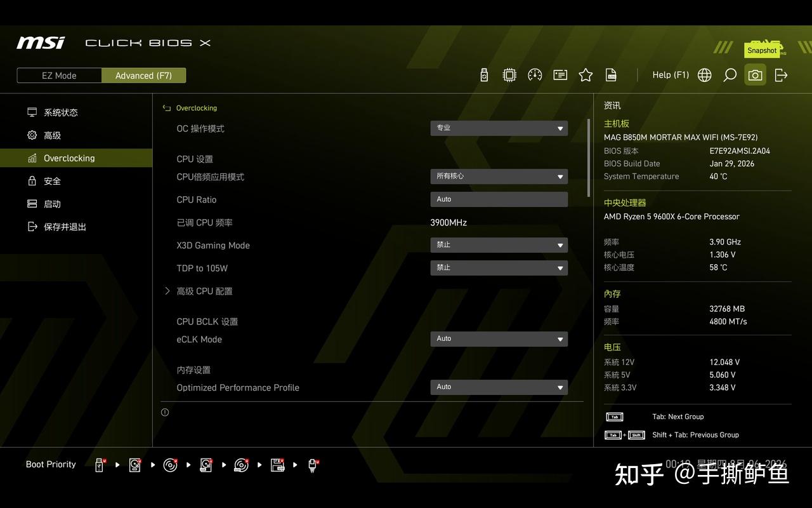
Task: Click the settings list vertical scrollbar
Action: pyautogui.click(x=589, y=157)
